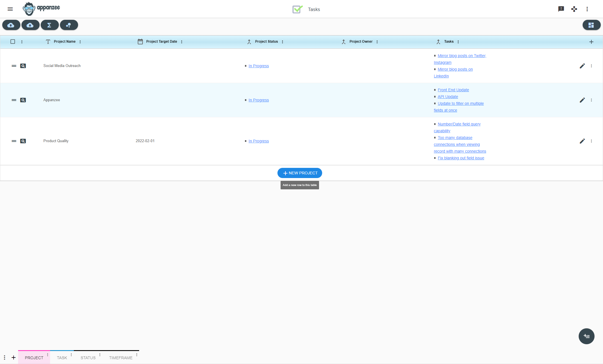Open Project Target Date column options
The width and height of the screenshot is (603, 364).
[182, 42]
